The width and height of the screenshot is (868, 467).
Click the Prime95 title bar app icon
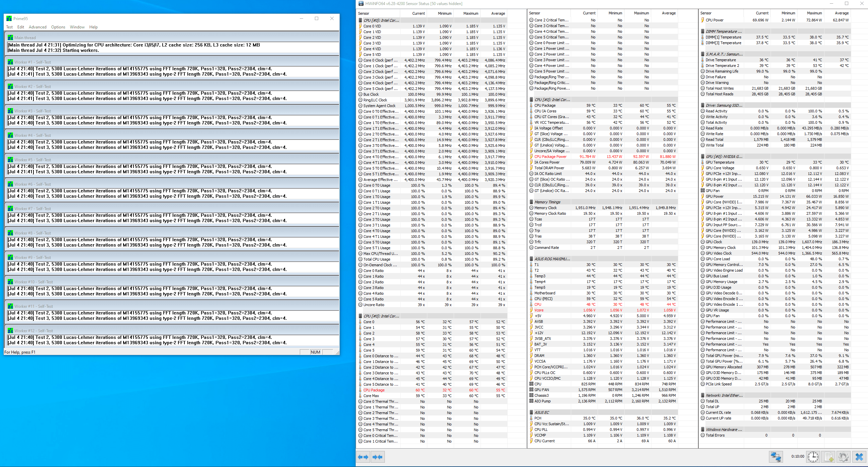[9, 18]
